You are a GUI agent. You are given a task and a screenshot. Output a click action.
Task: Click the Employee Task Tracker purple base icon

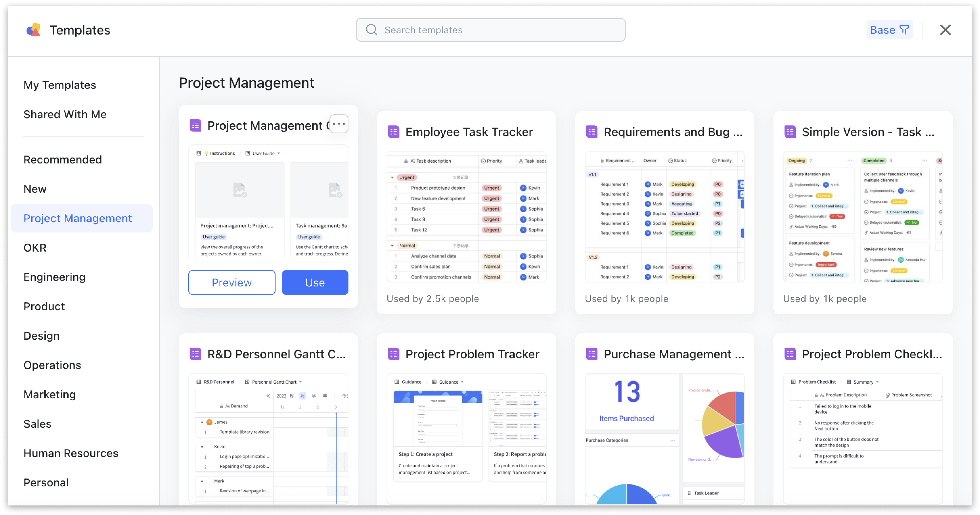point(393,132)
